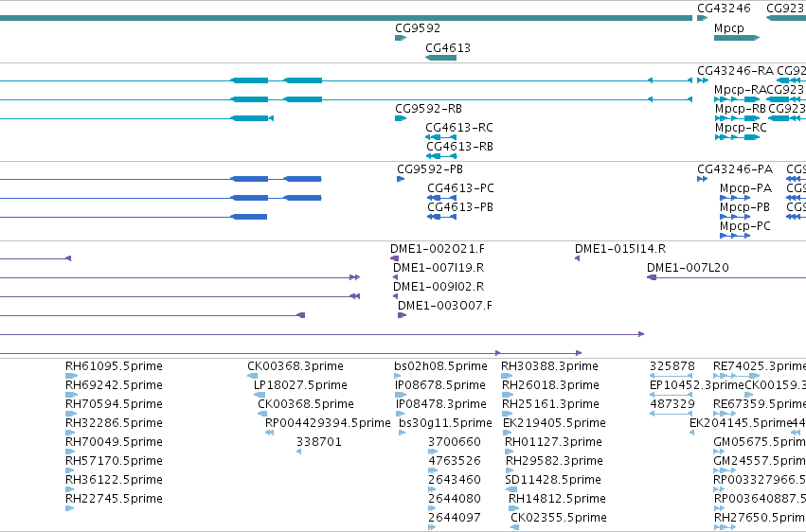806x532 pixels.
Task: Select protein Mpcp-PC
Action: [744, 226]
